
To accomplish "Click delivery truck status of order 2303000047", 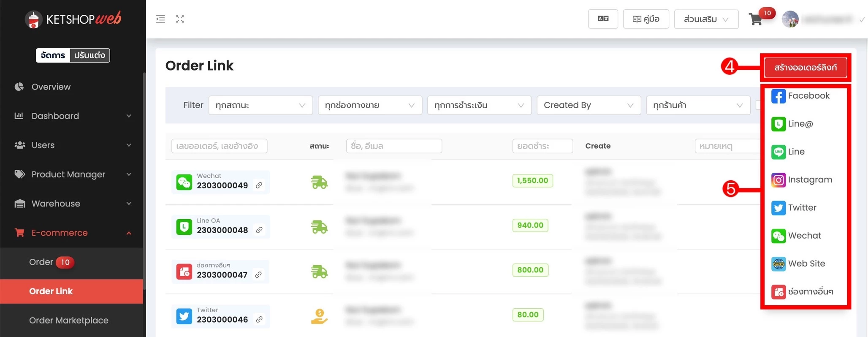I will pyautogui.click(x=319, y=272).
